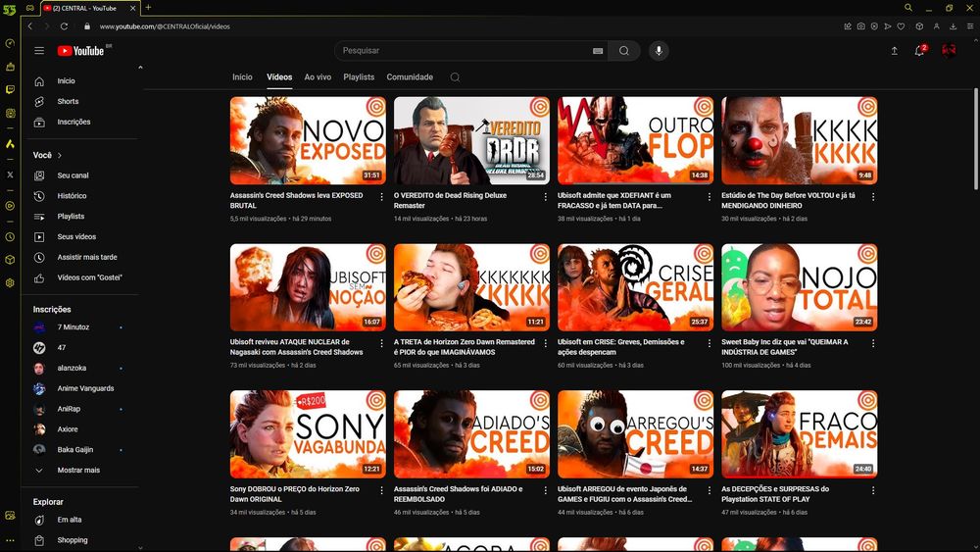Open Inscrições in the YouTube sidebar
Image resolution: width=980 pixels, height=552 pixels.
click(73, 122)
